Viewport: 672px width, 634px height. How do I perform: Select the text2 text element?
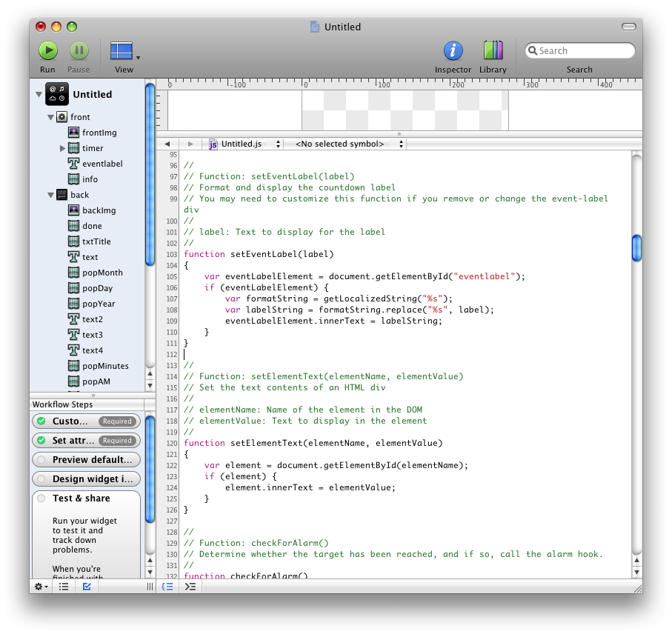pyautogui.click(x=86, y=319)
